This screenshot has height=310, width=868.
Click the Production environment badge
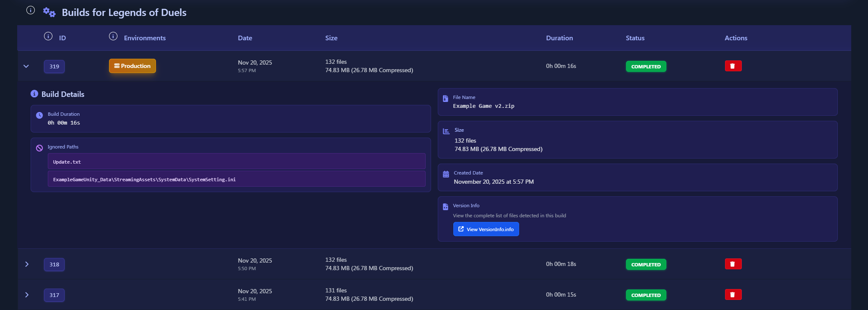(133, 66)
